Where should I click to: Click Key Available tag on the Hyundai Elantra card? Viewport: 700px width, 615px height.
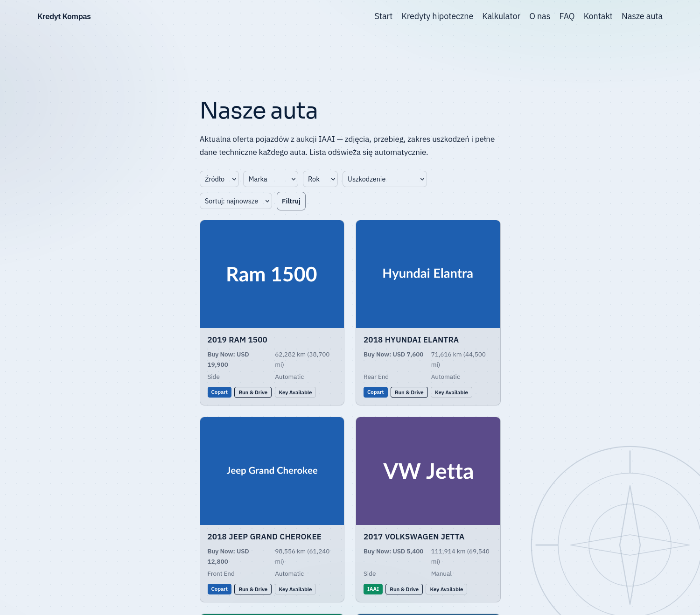click(x=451, y=392)
